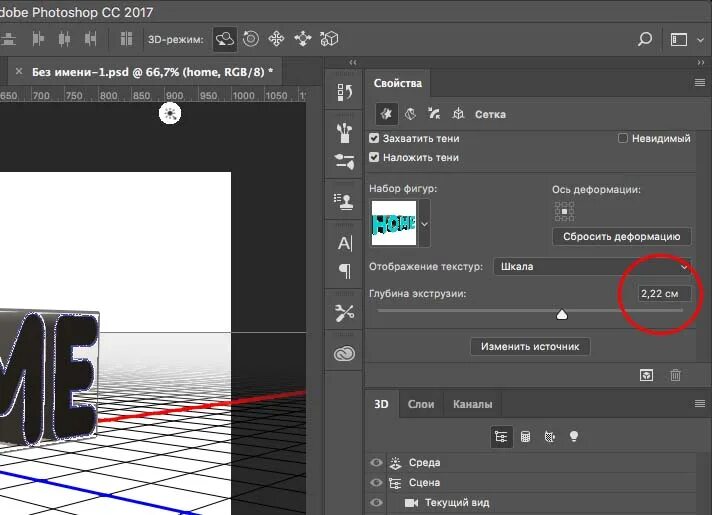Select the Deform properties icon
The width and height of the screenshot is (712, 515).
pyautogui.click(x=410, y=114)
